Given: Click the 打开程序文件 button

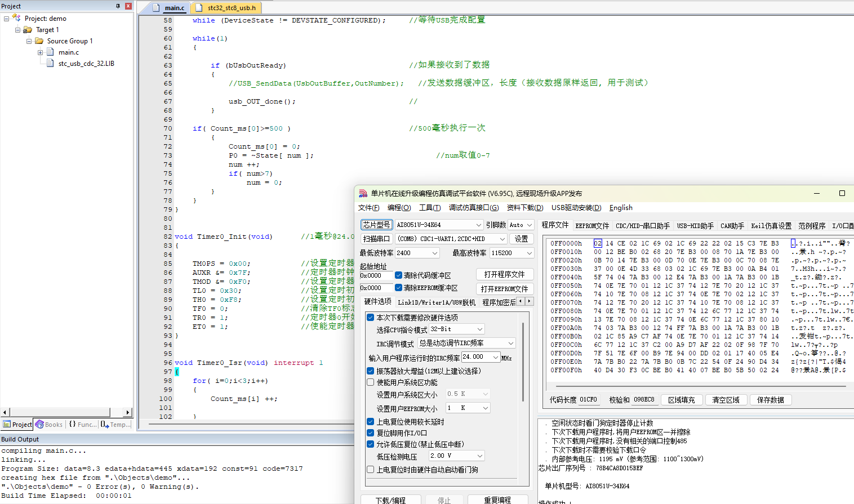Looking at the screenshot, I should [504, 274].
